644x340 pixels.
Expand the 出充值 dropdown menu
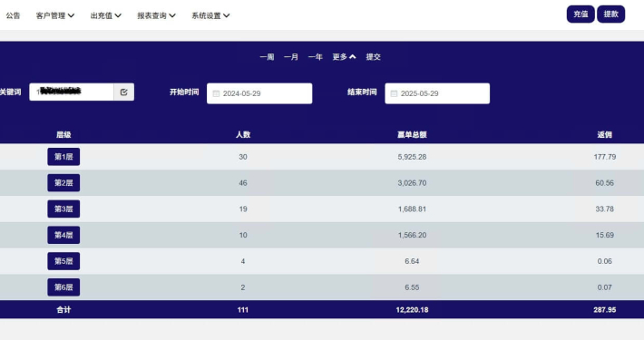105,15
